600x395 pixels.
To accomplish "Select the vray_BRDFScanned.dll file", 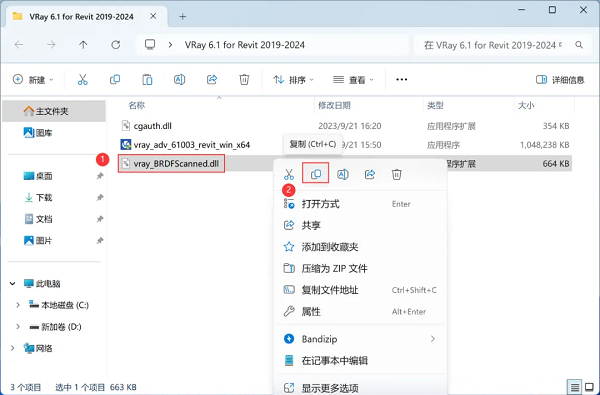I will point(176,164).
